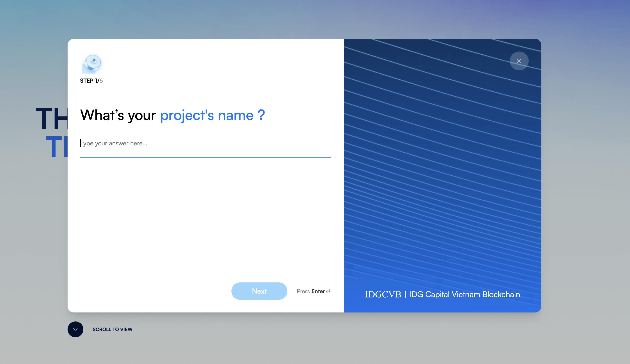This screenshot has width=630, height=364.
Task: Click the blue 'TI' heading behind the dialog
Action: 57,147
